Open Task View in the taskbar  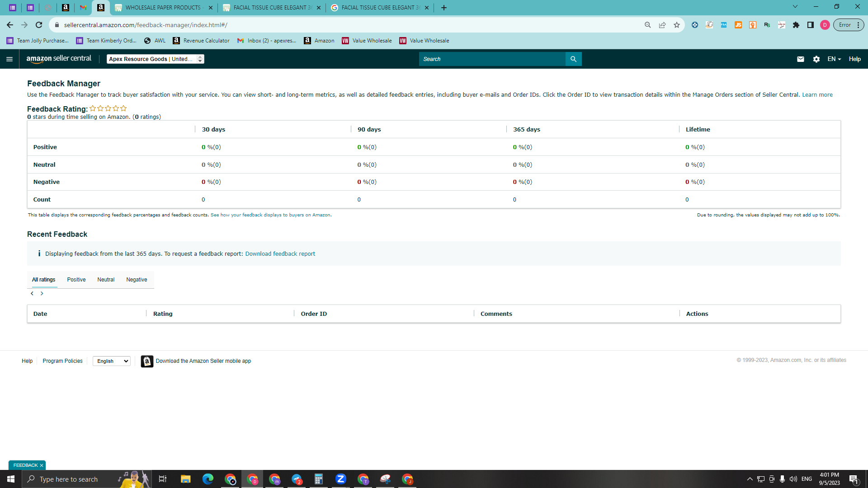pyautogui.click(x=163, y=479)
